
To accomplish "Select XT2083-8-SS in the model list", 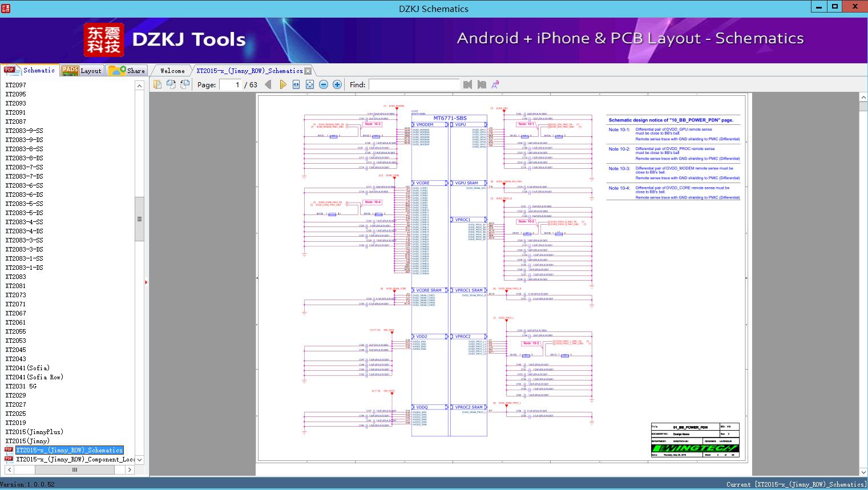I will [25, 149].
